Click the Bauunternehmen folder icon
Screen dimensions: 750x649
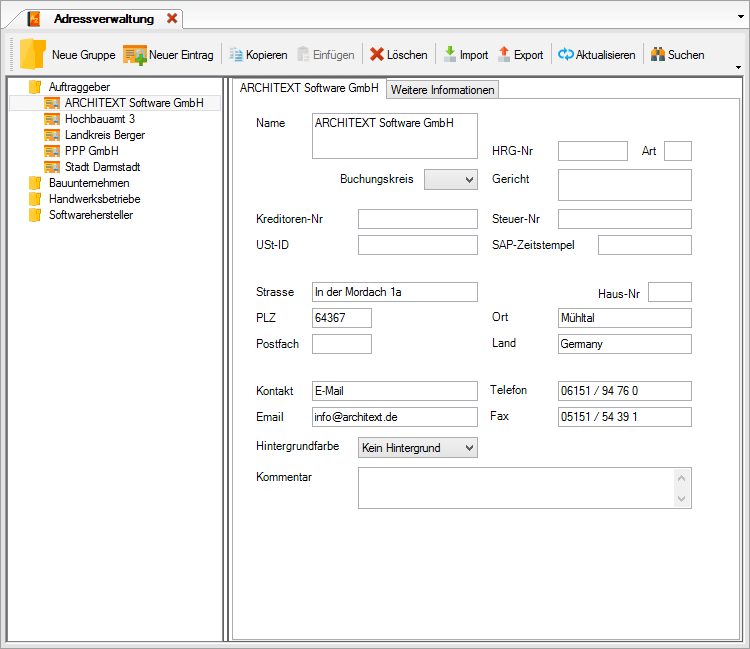pyautogui.click(x=35, y=183)
